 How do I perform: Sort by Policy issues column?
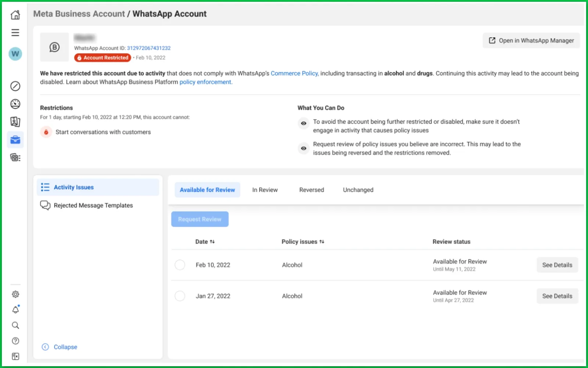302,242
